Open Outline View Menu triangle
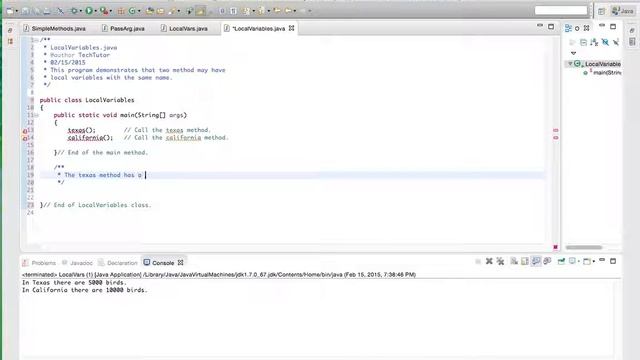 coord(573,53)
